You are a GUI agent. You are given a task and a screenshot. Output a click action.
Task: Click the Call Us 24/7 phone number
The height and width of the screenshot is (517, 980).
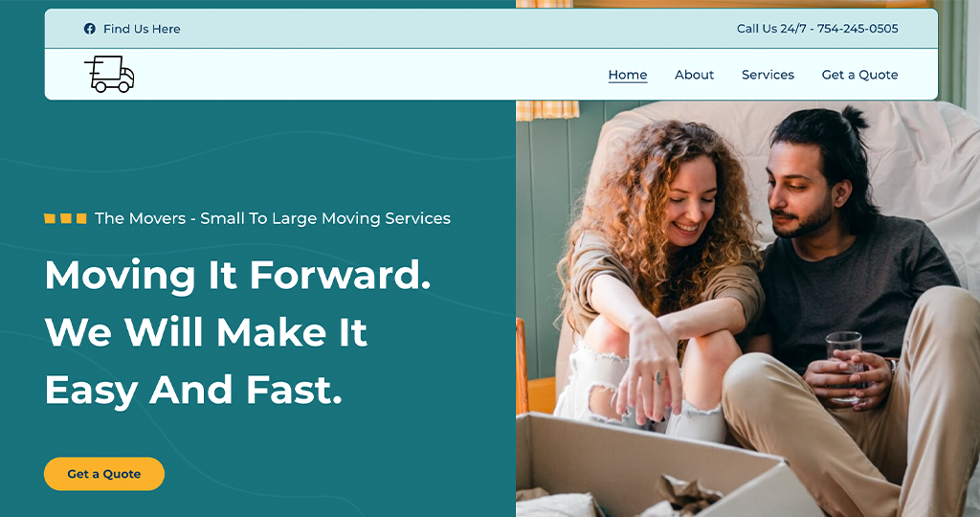[817, 28]
